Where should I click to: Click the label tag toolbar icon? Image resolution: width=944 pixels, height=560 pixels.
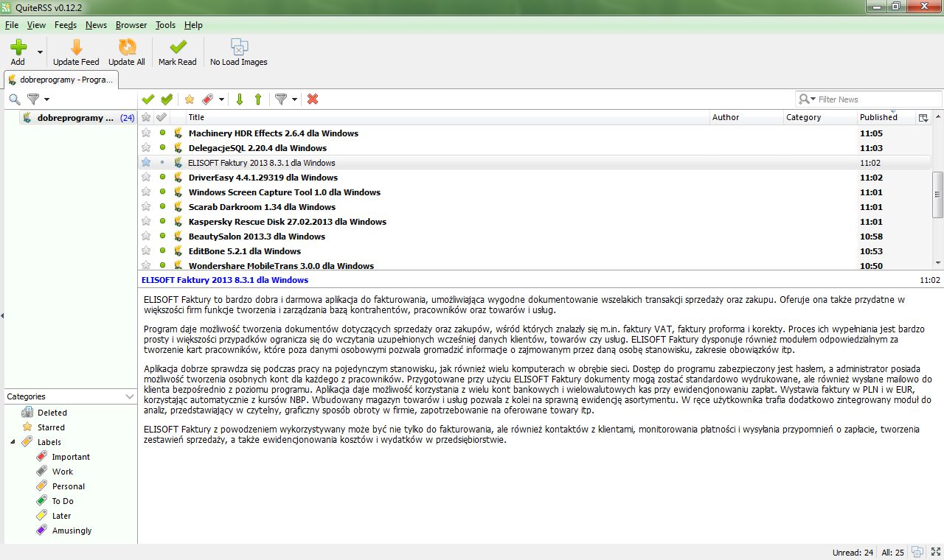click(x=208, y=99)
